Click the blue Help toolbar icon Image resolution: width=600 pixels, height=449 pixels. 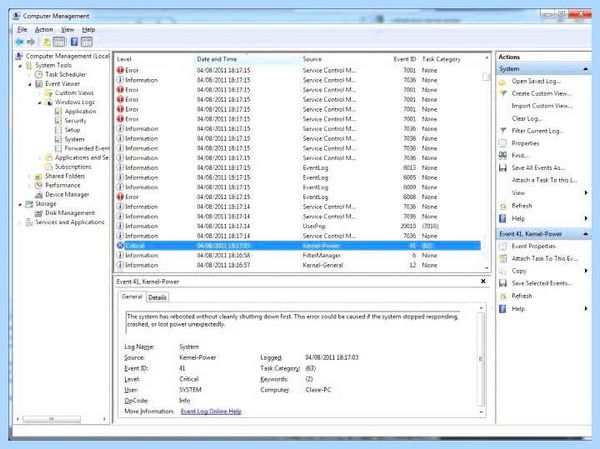click(74, 42)
